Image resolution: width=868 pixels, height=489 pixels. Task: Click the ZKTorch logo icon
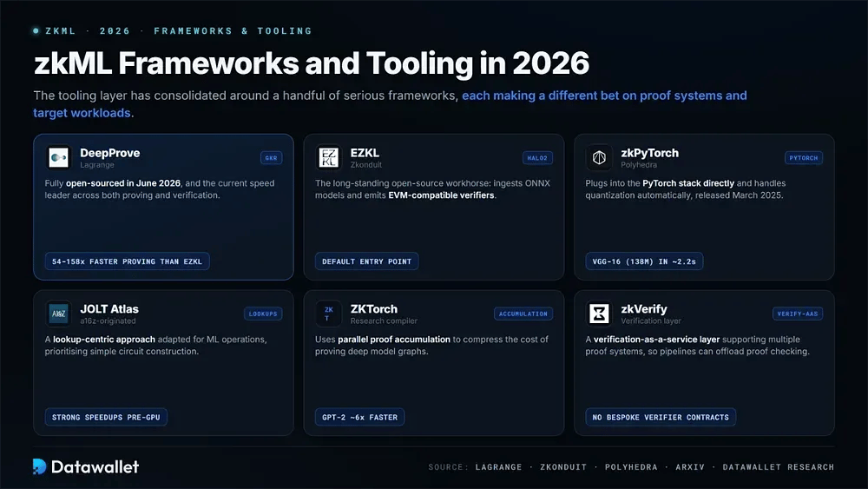click(x=328, y=314)
